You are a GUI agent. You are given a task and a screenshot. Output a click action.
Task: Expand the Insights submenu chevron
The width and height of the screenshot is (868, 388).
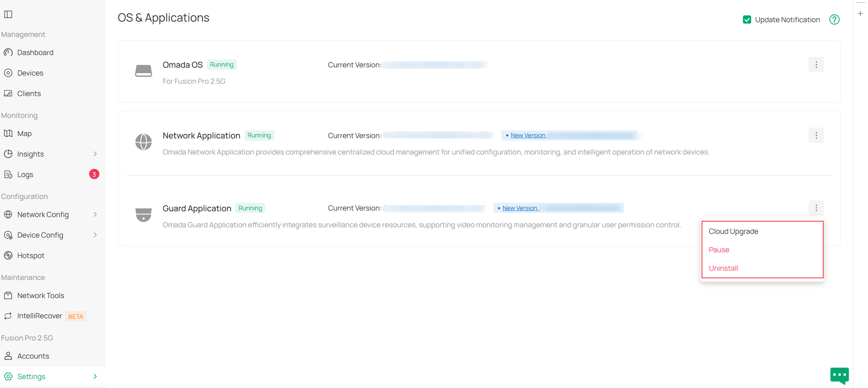[x=95, y=154]
